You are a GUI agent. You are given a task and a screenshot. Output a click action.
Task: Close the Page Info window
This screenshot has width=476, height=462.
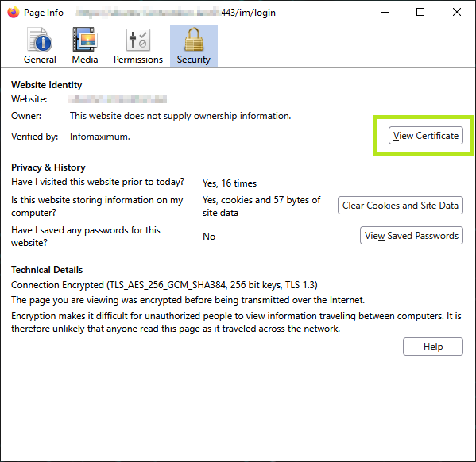coord(457,13)
